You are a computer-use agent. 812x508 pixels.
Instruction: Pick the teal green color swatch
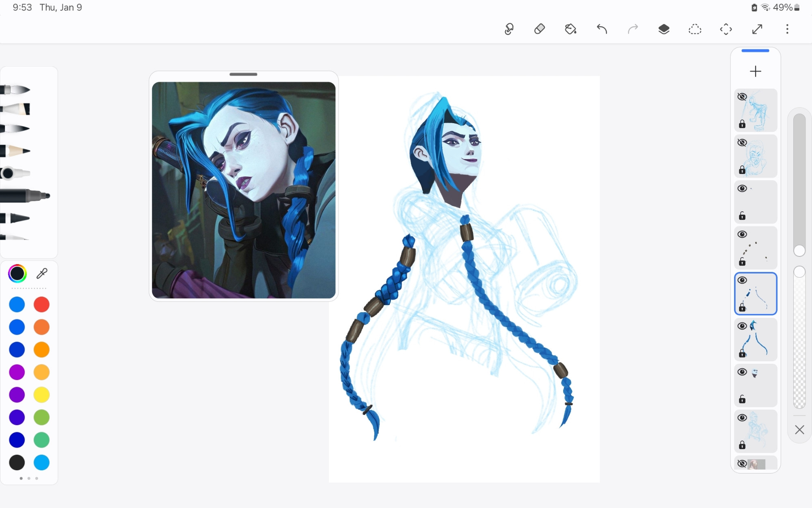coord(41,440)
